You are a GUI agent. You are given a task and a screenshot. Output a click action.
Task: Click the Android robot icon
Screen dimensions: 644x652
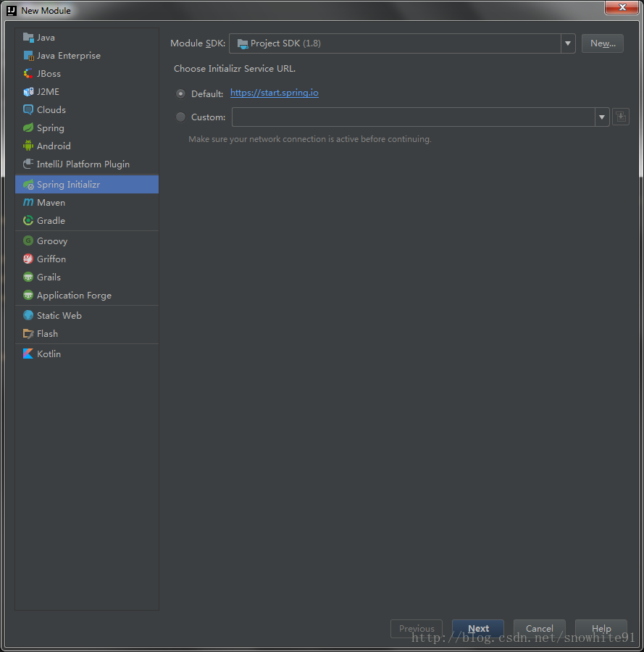click(28, 146)
